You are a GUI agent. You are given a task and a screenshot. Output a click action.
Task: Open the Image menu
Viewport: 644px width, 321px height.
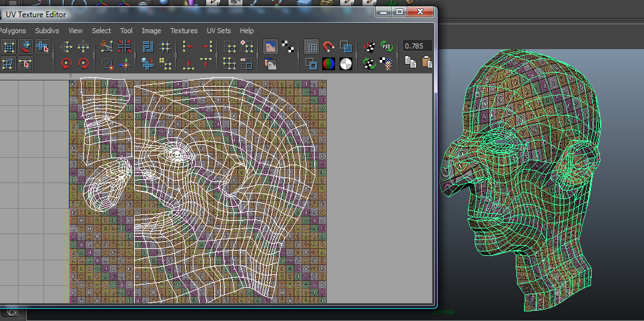pyautogui.click(x=151, y=31)
